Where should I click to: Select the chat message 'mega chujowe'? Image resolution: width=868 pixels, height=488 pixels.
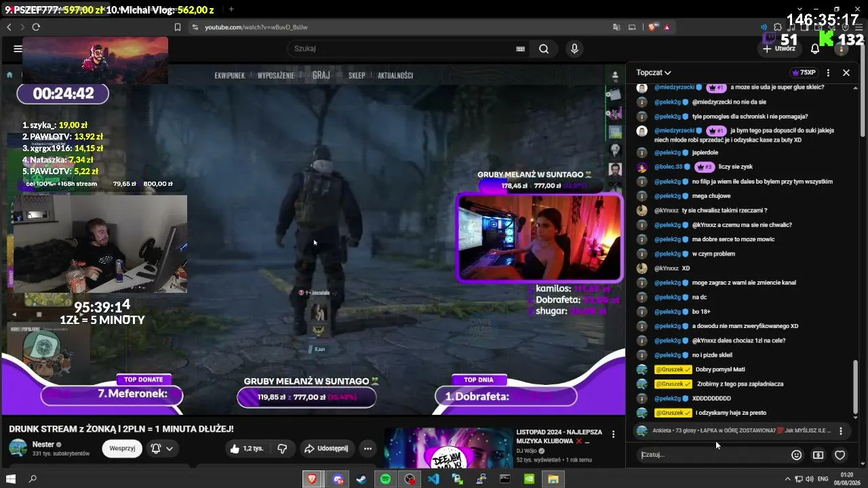click(x=711, y=196)
